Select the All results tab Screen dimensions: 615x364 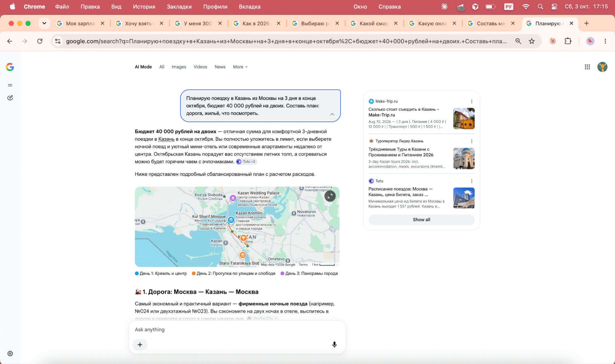point(162,67)
